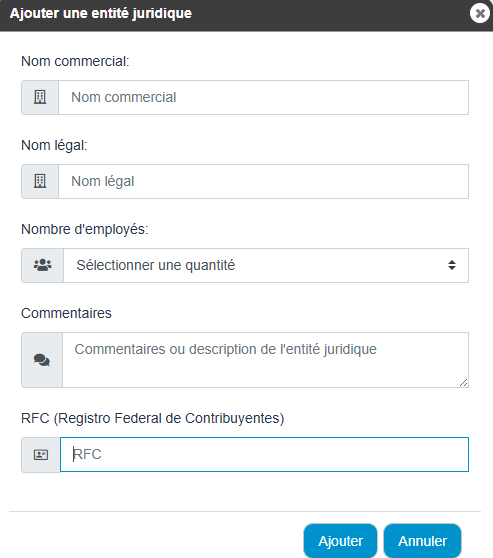493x558 pixels.
Task: Click the building icon beside Nom légal field
Action: coord(40,181)
